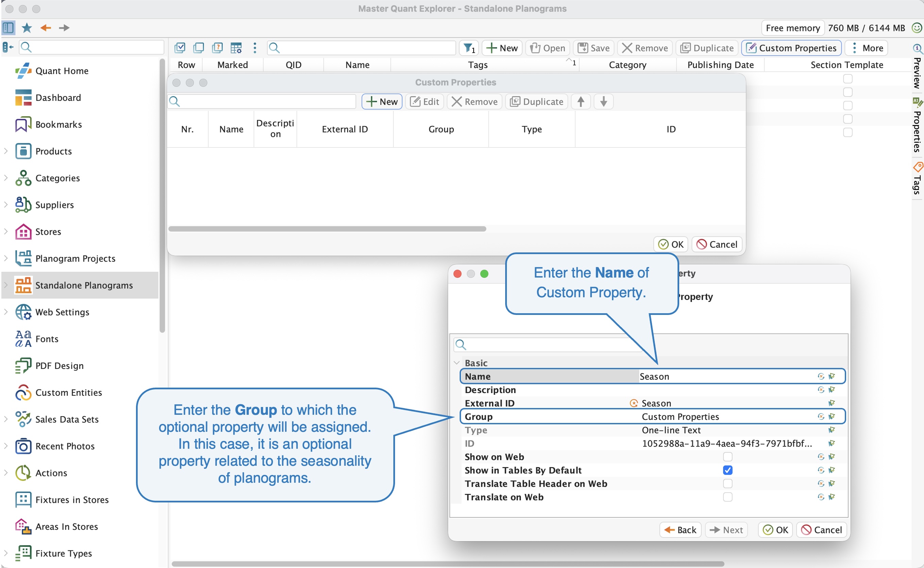The height and width of the screenshot is (568, 924).
Task: Go back with the orange arrow
Action: pyautogui.click(x=46, y=28)
